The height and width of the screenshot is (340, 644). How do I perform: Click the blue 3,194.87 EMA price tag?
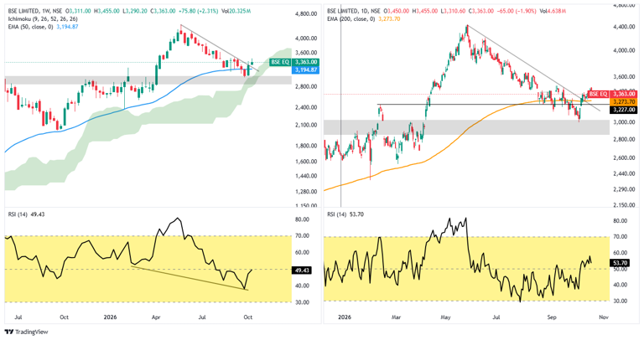(306, 70)
